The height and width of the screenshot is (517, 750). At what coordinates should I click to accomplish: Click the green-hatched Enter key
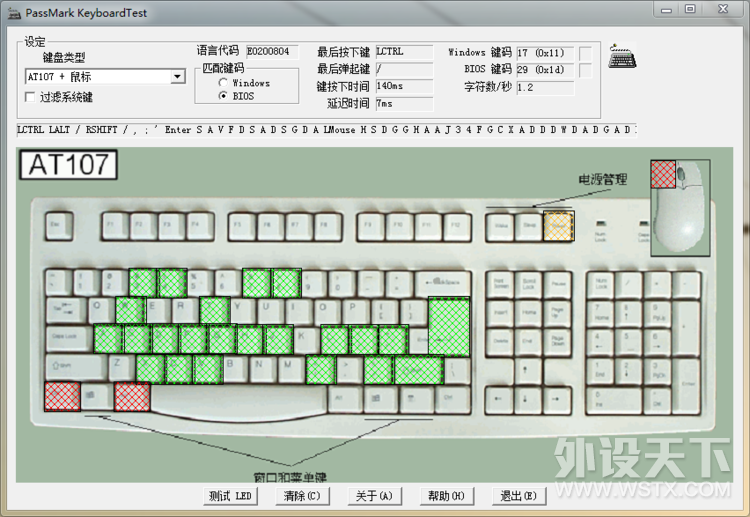(x=448, y=326)
